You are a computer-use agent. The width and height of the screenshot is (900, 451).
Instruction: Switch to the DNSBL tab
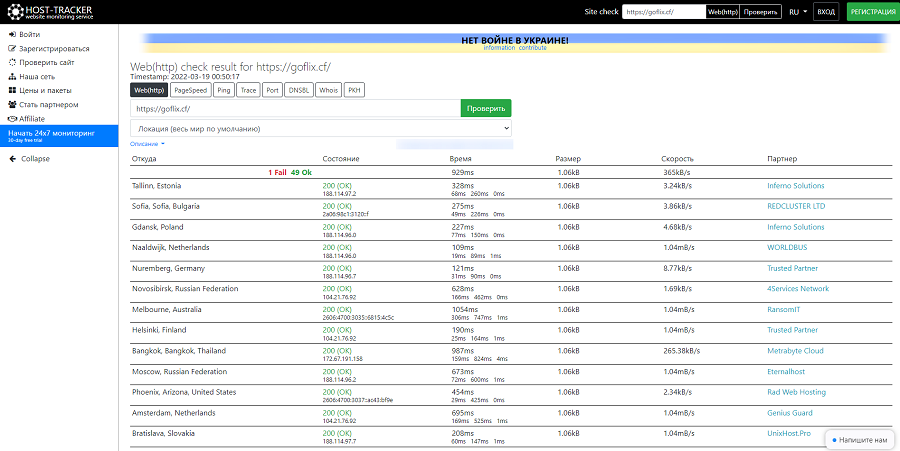298,90
